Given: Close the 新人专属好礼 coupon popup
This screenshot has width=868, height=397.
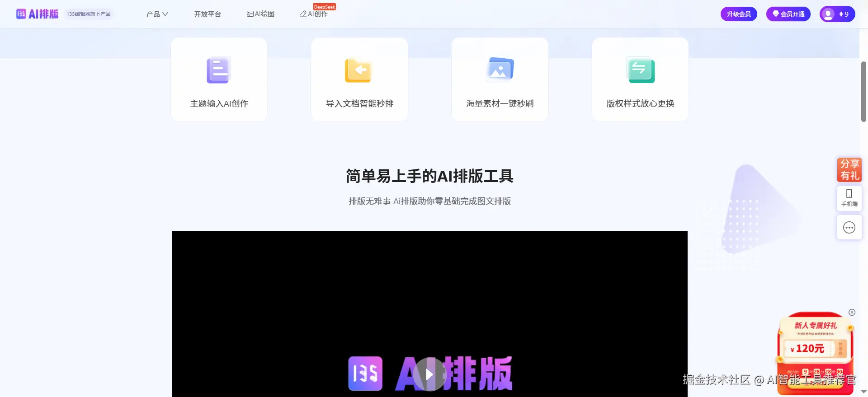Looking at the screenshot, I should click(x=852, y=313).
